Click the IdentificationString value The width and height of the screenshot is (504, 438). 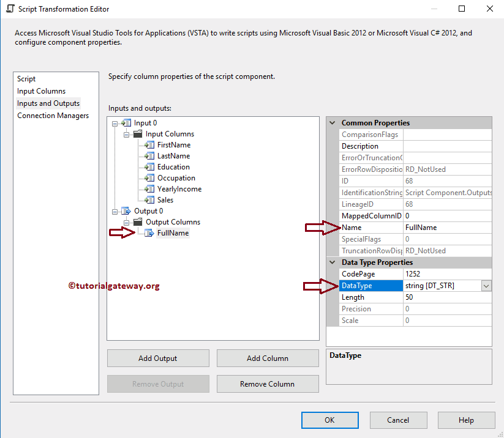(x=448, y=193)
